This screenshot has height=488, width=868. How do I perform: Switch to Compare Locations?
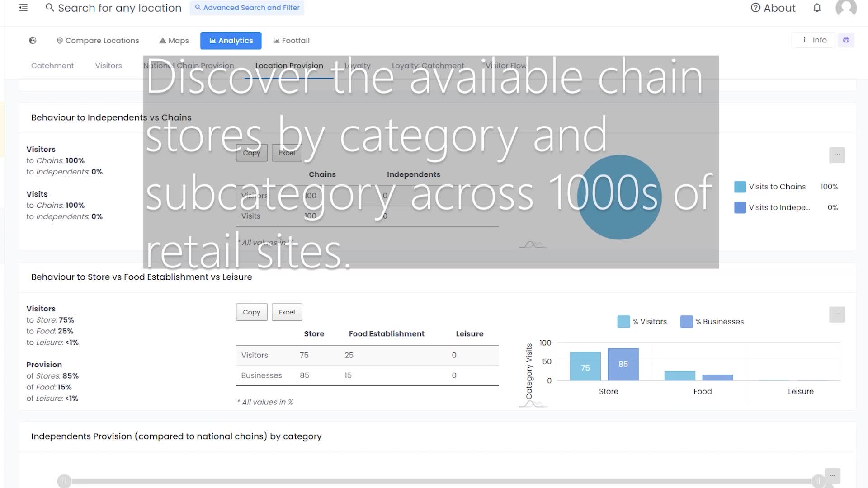[98, 40]
